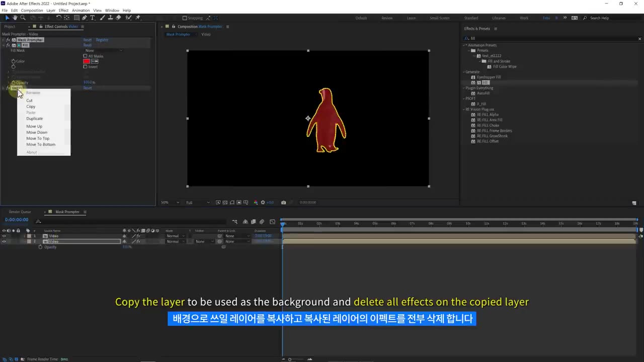Select the Selection arrow tool
This screenshot has width=644, height=362.
(7, 18)
